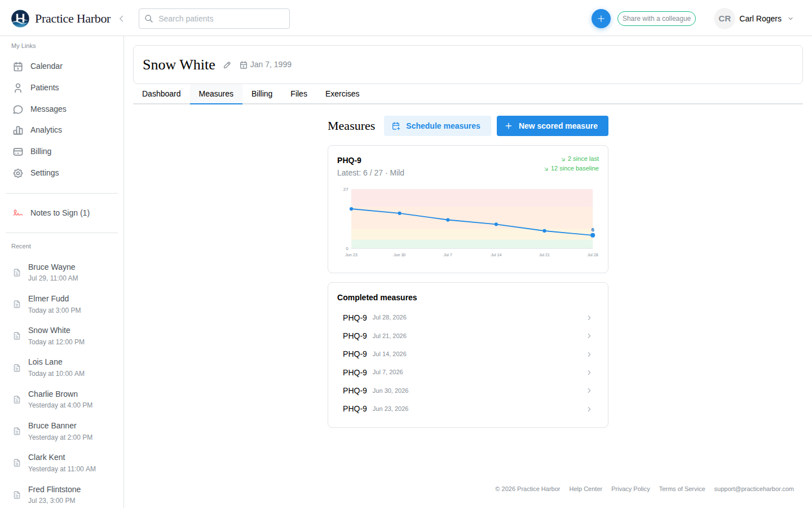The width and height of the screenshot is (812, 508).
Task: Select the Measures tab
Action: [x=216, y=94]
